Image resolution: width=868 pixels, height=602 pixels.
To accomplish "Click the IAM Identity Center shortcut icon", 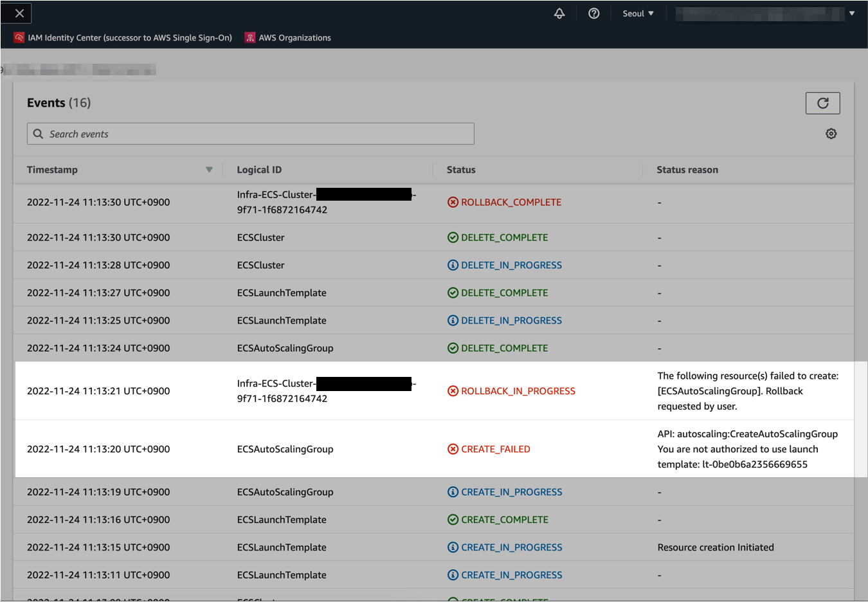I will tap(19, 38).
